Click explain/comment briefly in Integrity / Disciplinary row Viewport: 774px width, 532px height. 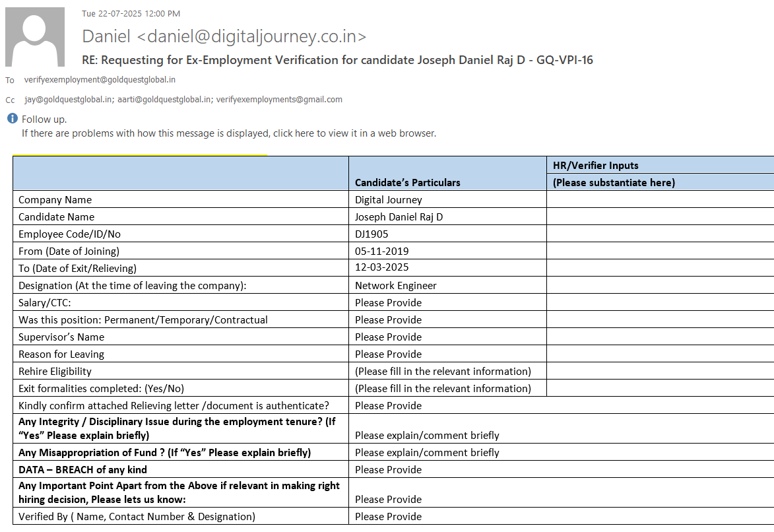[427, 435]
